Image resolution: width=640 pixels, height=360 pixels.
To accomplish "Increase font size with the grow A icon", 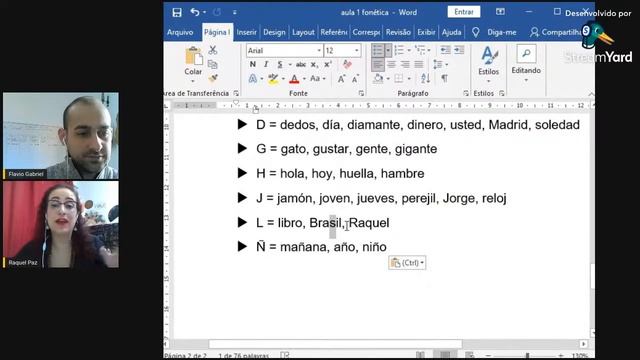I will pos(341,79).
